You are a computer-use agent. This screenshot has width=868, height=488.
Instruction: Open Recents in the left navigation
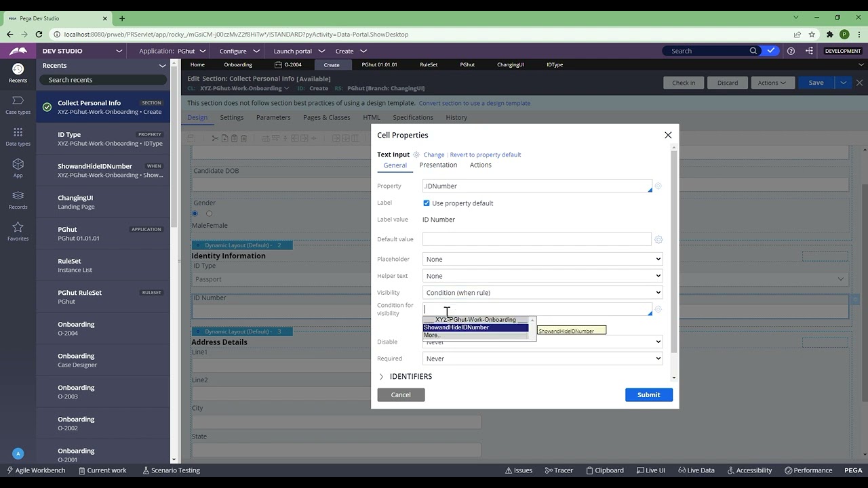coord(18,72)
